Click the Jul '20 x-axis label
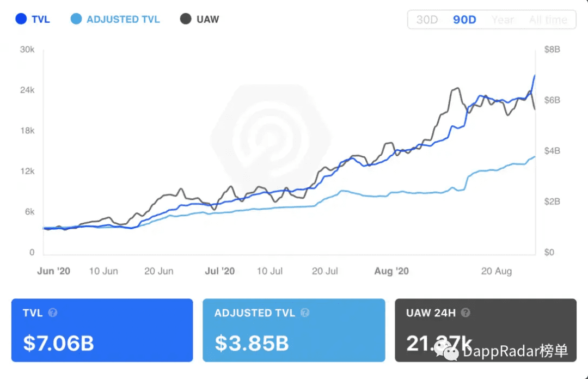Viewport: 588px width, 379px height. (220, 271)
